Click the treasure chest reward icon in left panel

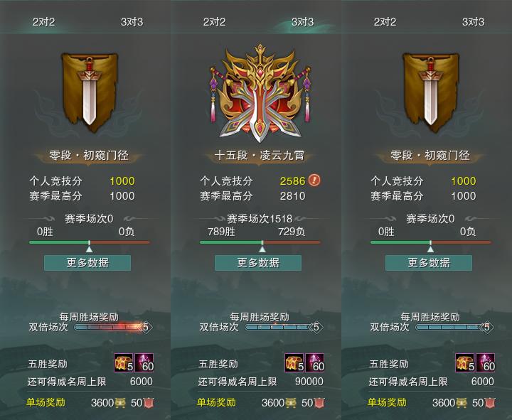124,362
